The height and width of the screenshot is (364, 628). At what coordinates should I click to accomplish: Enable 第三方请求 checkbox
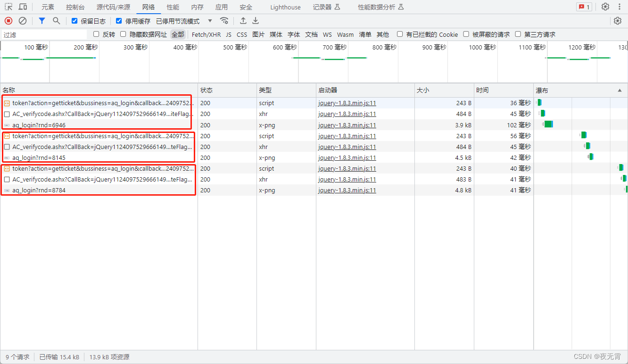pos(518,34)
